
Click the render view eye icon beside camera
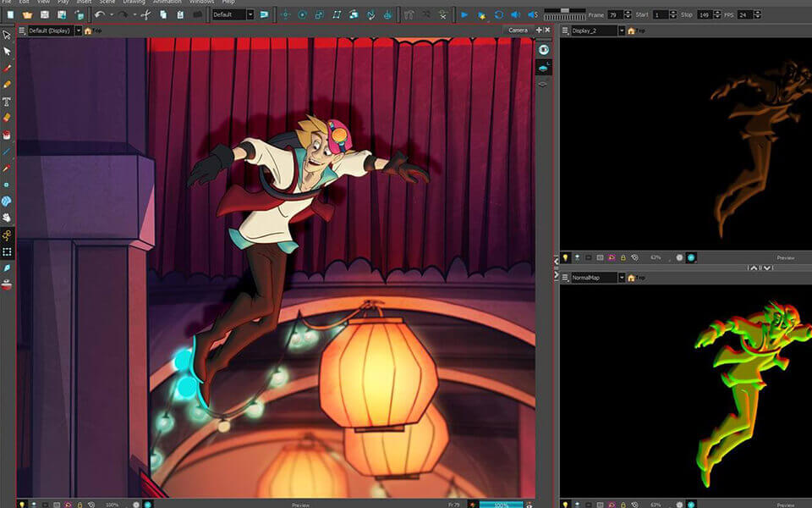[x=543, y=50]
